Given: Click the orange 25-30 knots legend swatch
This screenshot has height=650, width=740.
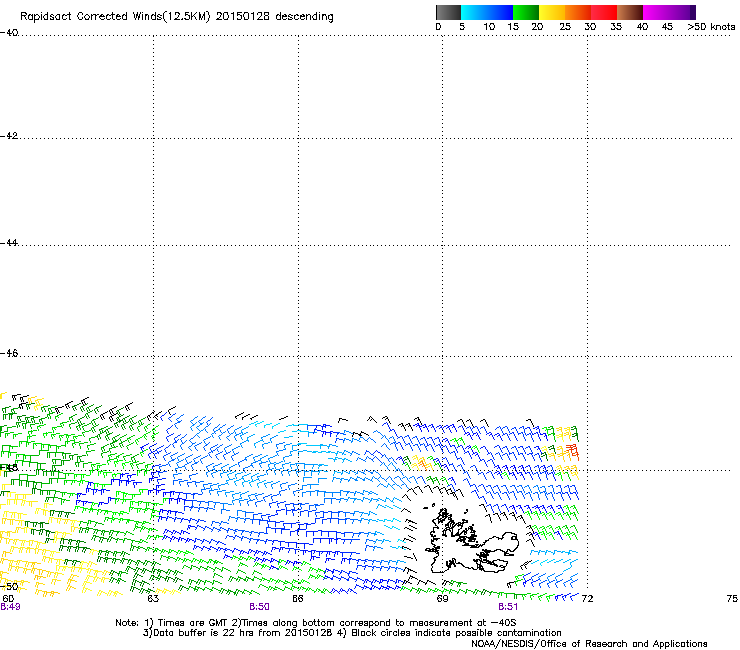Looking at the screenshot, I should [578, 12].
